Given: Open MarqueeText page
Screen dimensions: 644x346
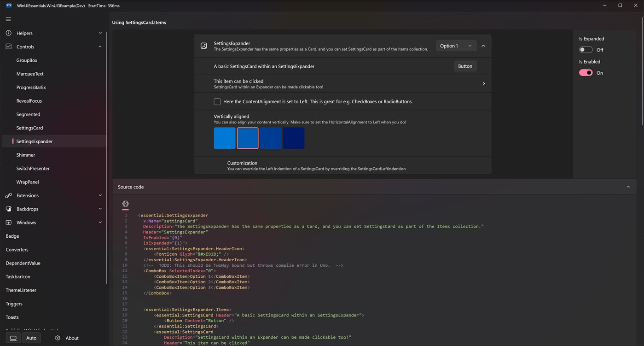Looking at the screenshot, I should [x=54, y=74].
